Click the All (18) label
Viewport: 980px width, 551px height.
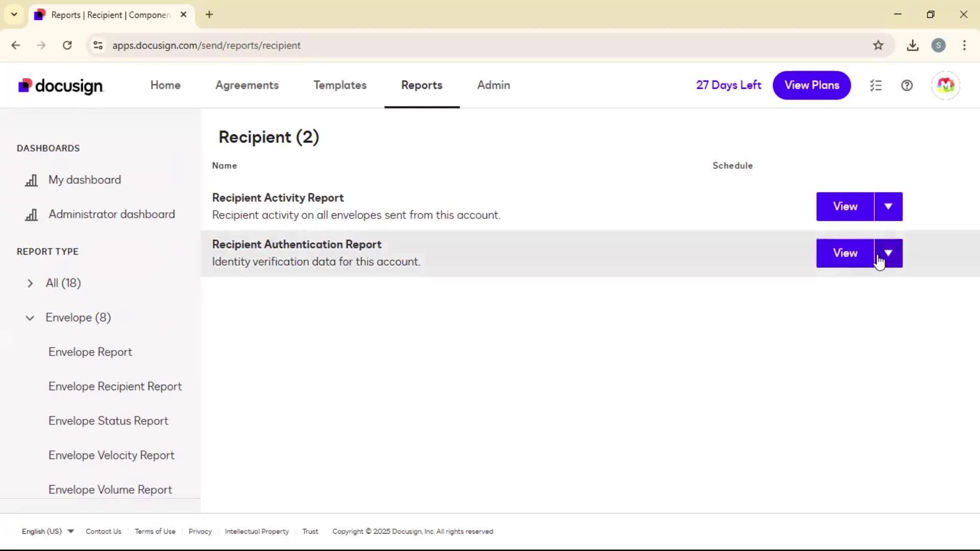(63, 283)
